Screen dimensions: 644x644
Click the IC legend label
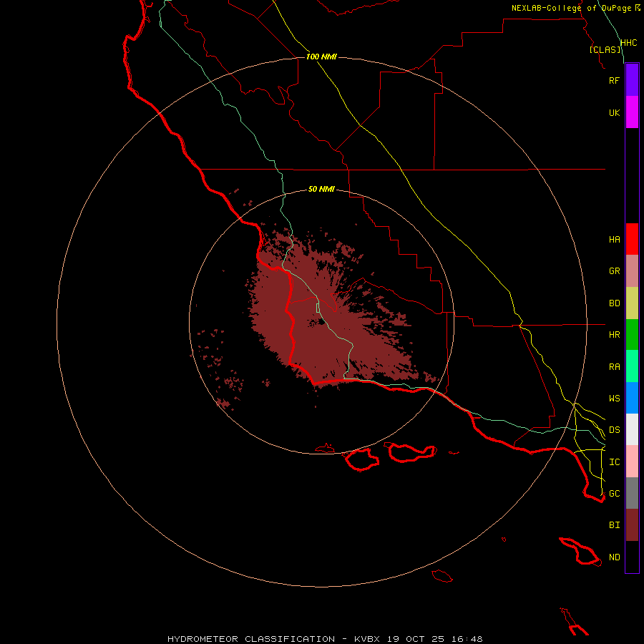[x=614, y=462]
